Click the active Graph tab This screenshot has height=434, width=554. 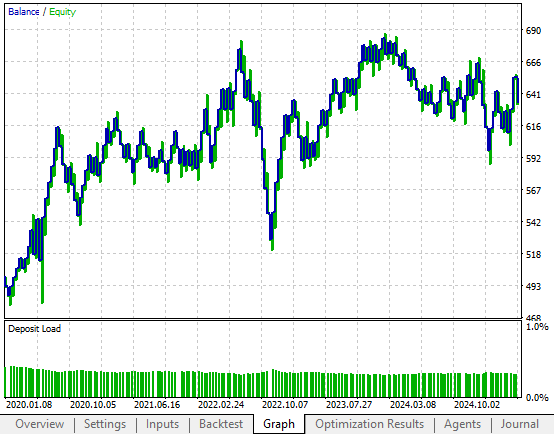tap(279, 424)
